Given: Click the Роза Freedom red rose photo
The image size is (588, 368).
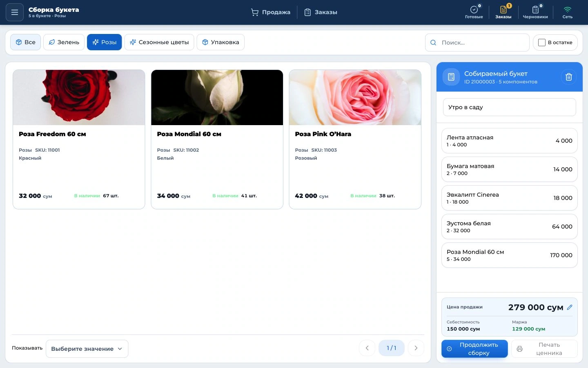Looking at the screenshot, I should (x=79, y=97).
